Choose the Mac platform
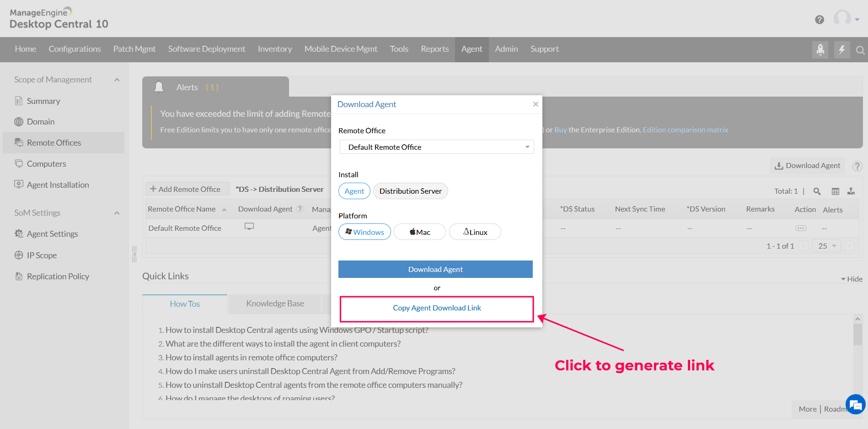The height and width of the screenshot is (429, 868). click(420, 232)
